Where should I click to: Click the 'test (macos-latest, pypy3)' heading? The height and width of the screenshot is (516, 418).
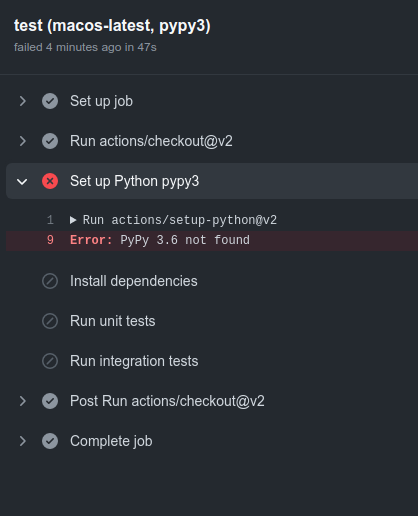click(112, 26)
